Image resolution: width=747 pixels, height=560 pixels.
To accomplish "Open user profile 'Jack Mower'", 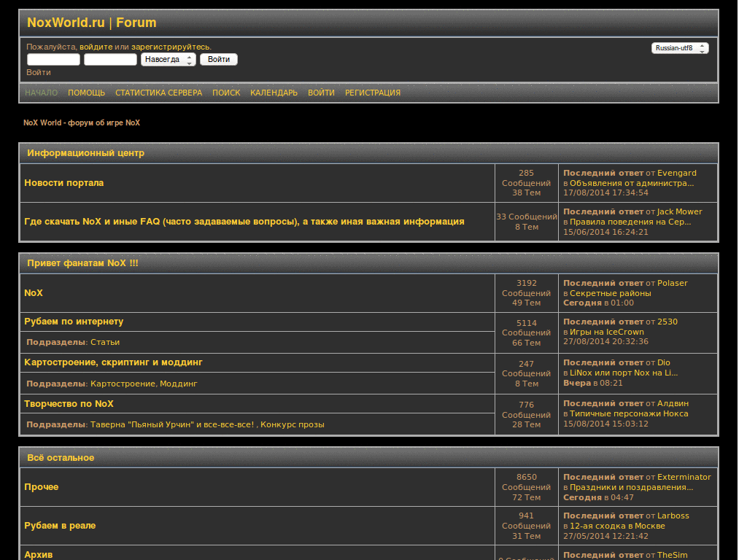I will (x=679, y=211).
